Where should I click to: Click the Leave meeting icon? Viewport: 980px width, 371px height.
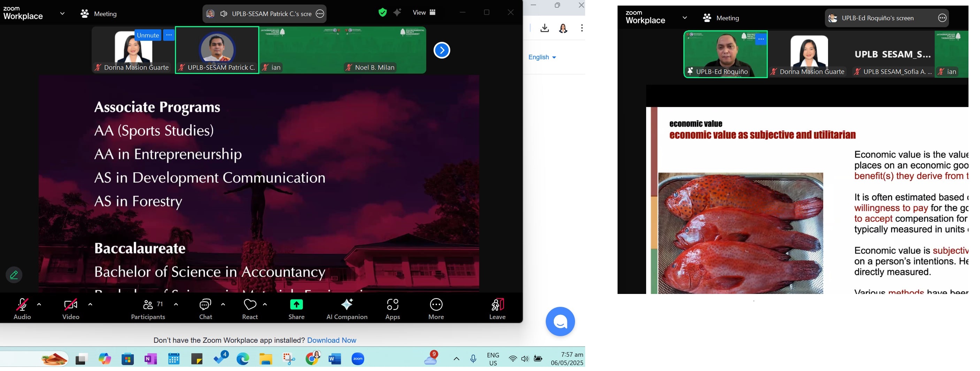(497, 309)
